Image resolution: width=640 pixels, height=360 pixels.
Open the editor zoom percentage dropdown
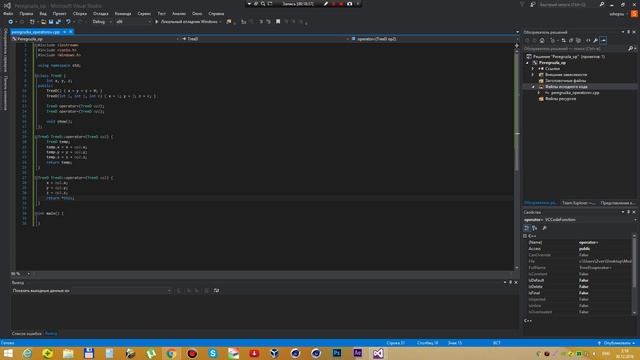point(21,274)
